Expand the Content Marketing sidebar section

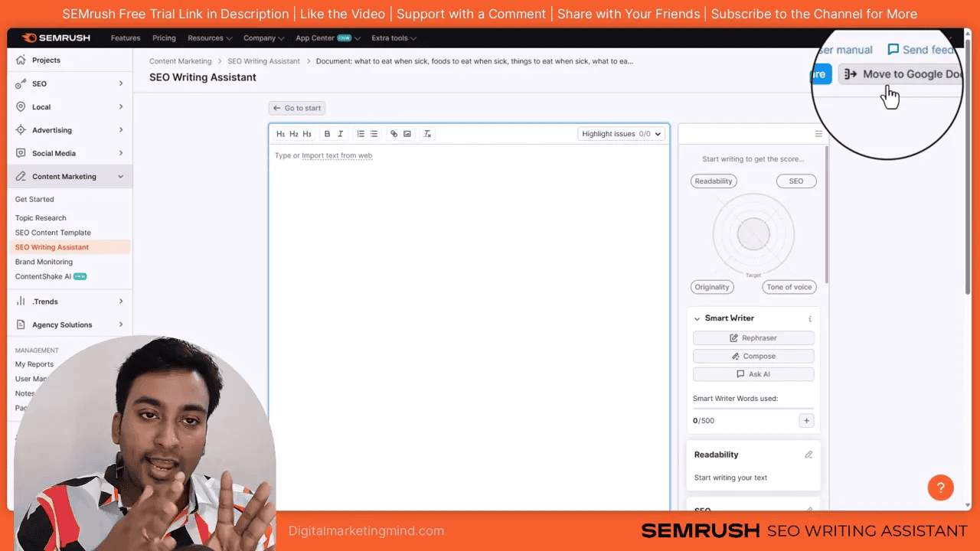(x=64, y=176)
